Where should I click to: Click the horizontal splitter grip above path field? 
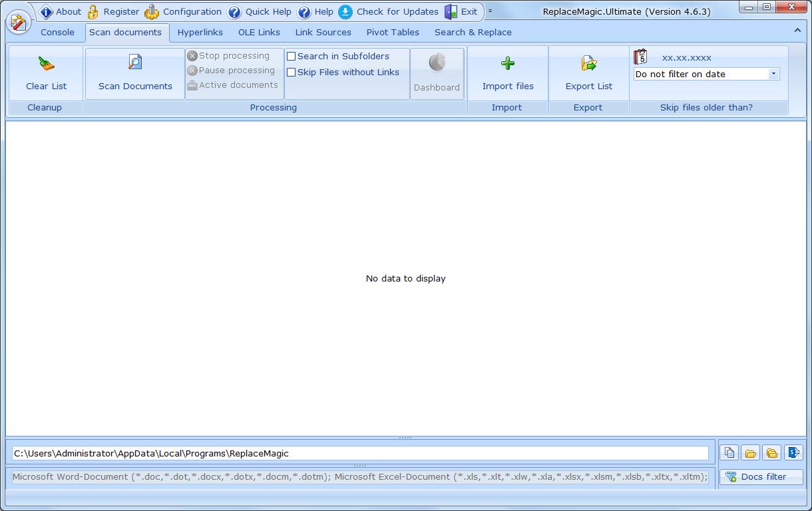point(405,438)
